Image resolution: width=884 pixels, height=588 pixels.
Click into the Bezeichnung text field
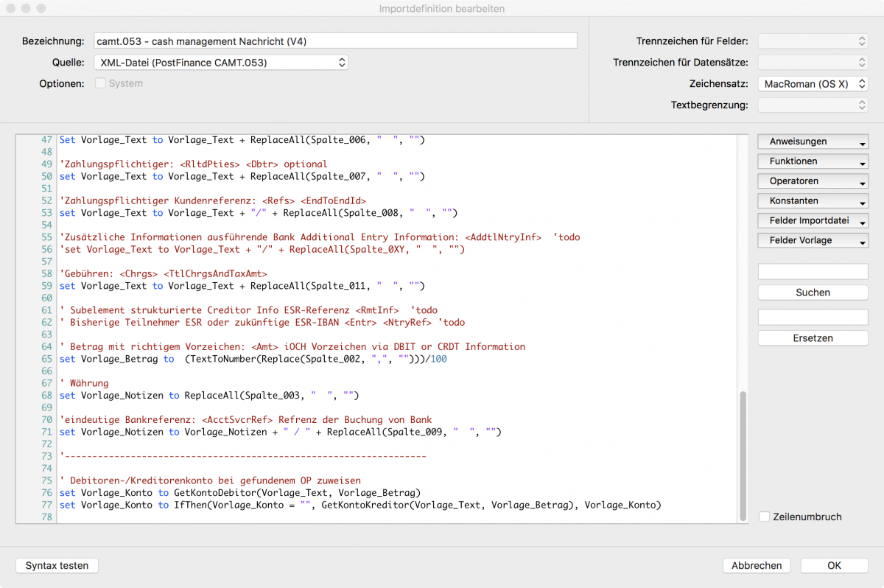[334, 41]
